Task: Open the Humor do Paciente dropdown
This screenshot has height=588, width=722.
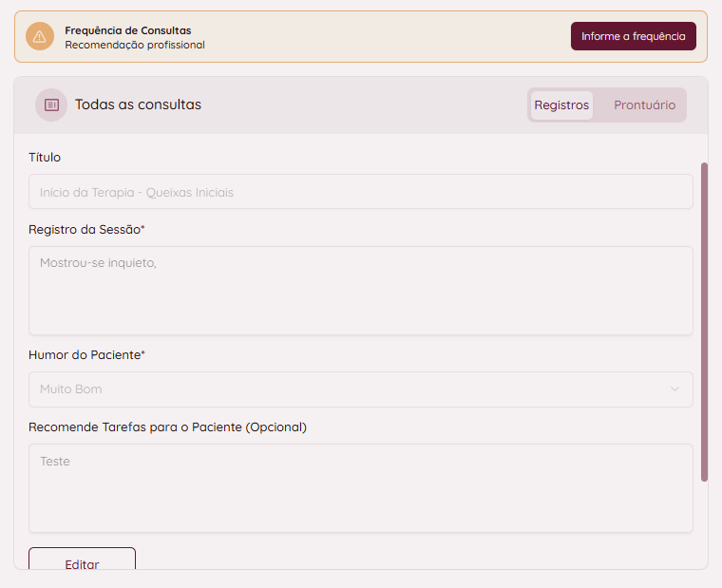Action: (360, 389)
